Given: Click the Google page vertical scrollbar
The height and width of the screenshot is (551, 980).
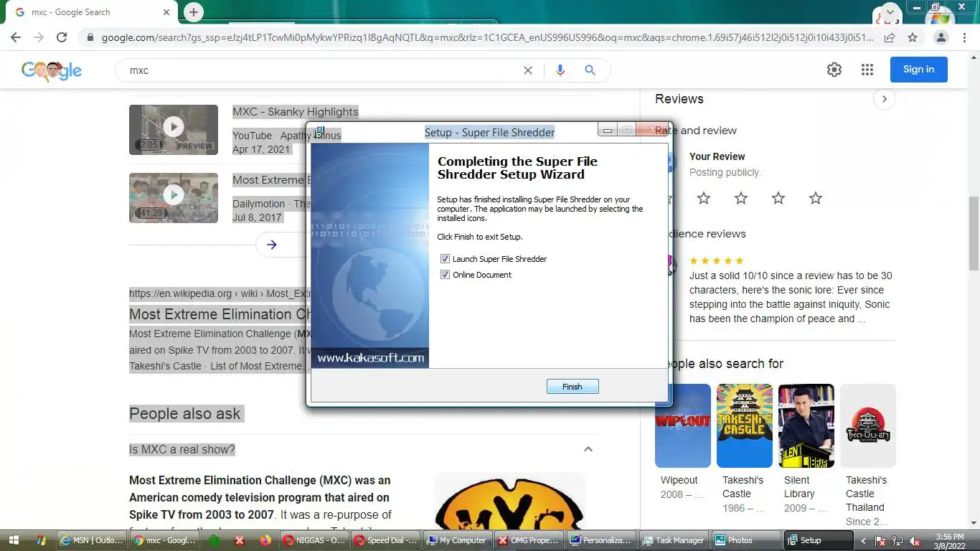Looking at the screenshot, I should (974, 233).
